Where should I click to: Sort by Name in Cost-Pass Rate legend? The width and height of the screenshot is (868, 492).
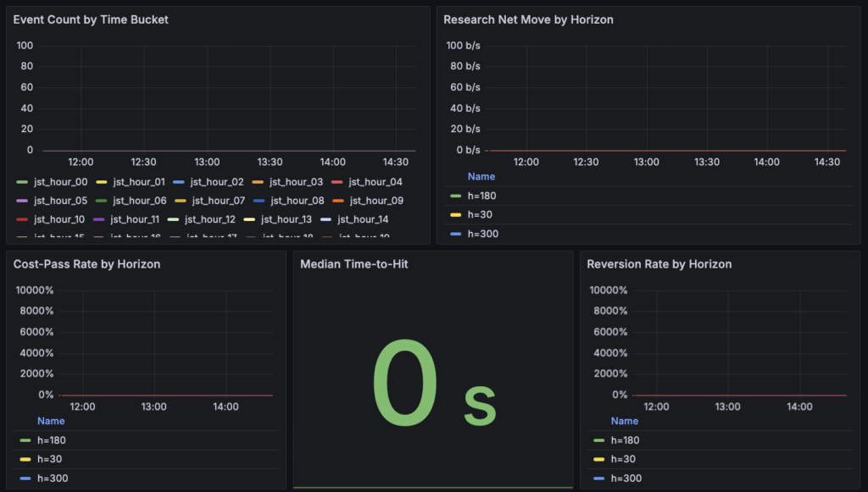50,421
